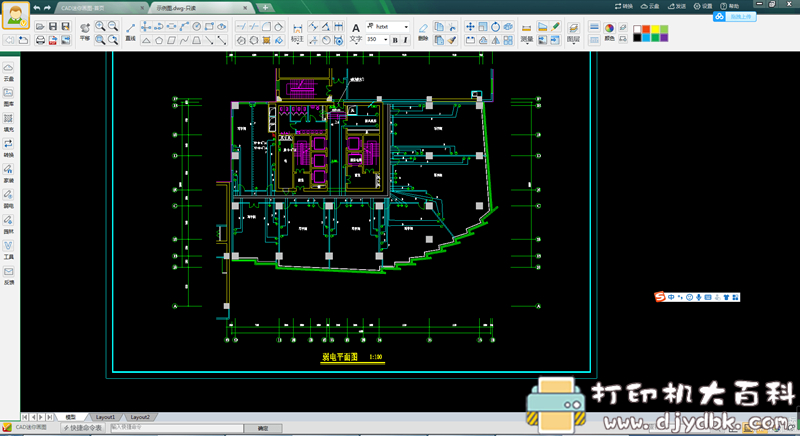The image size is (800, 436).
Task: Click the format painter brush icon
Action: pos(452,40)
